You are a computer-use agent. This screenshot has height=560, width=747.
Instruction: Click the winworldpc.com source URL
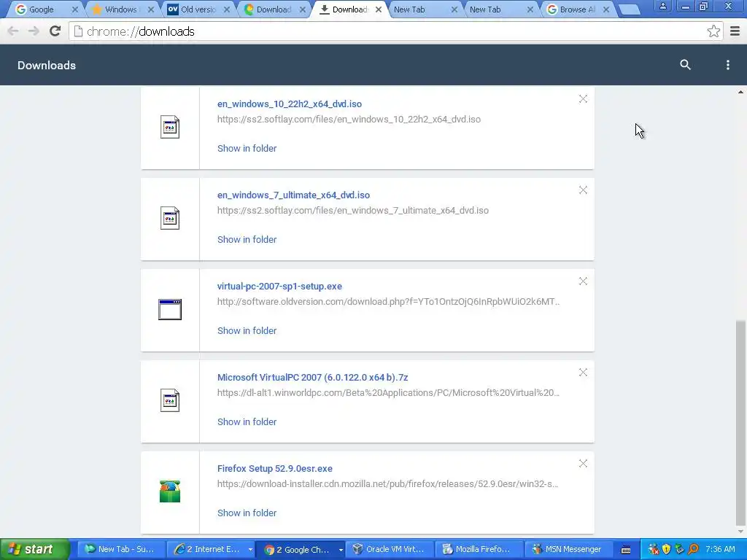pyautogui.click(x=388, y=393)
